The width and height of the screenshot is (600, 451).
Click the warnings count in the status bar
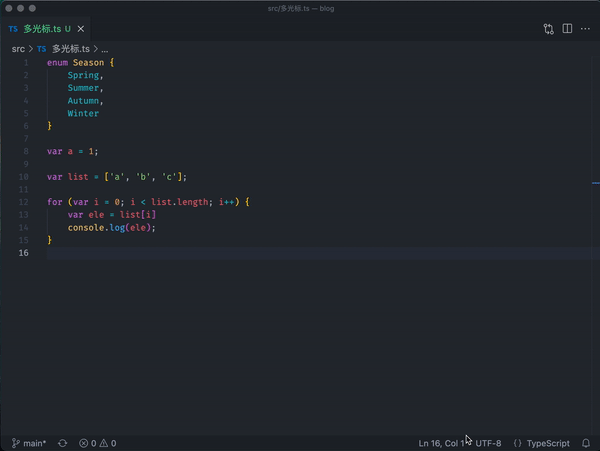108,443
